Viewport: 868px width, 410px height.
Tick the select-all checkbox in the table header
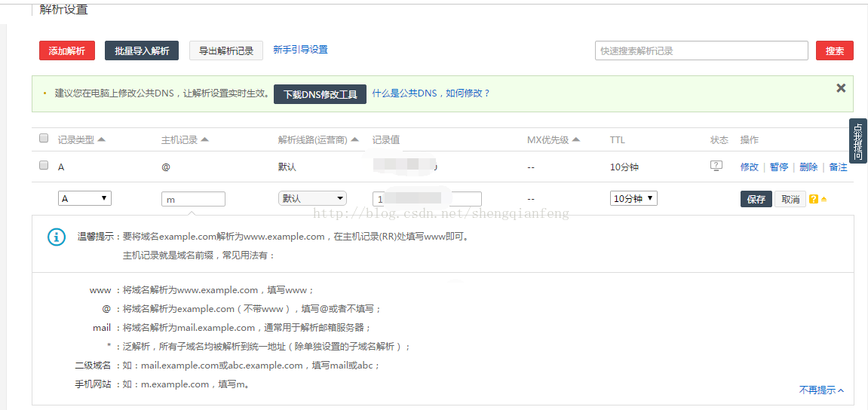point(44,139)
